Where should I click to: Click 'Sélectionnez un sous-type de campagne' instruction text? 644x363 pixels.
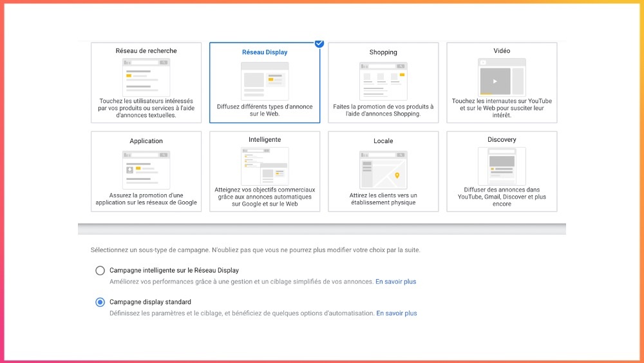(x=256, y=250)
